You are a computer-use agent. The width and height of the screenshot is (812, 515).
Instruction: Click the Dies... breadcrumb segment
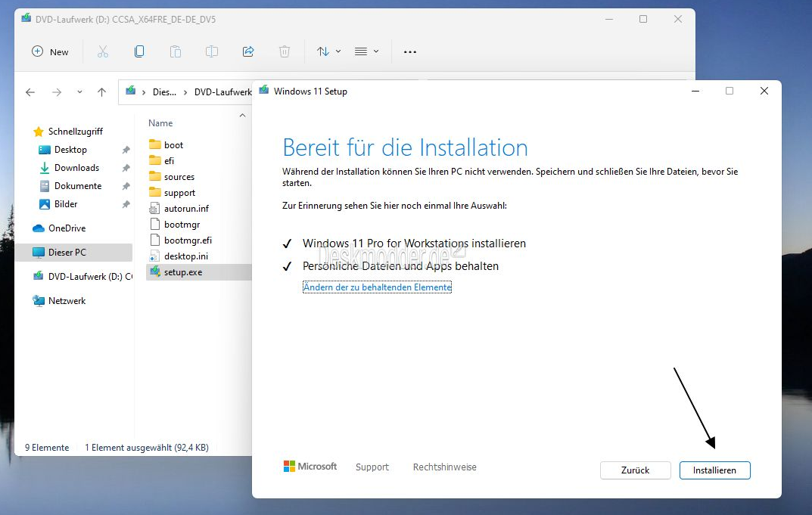(x=164, y=92)
